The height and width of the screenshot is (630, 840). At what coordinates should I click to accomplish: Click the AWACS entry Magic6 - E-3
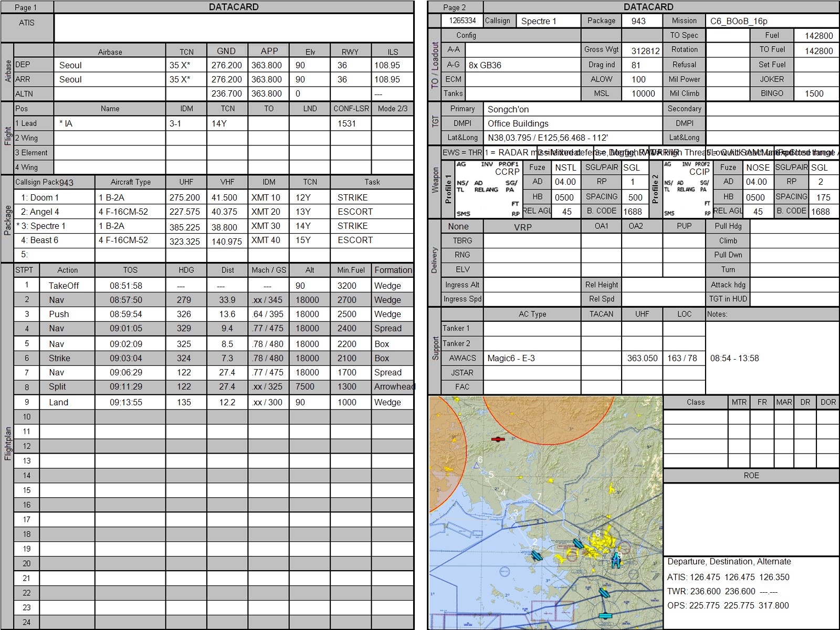click(x=532, y=358)
